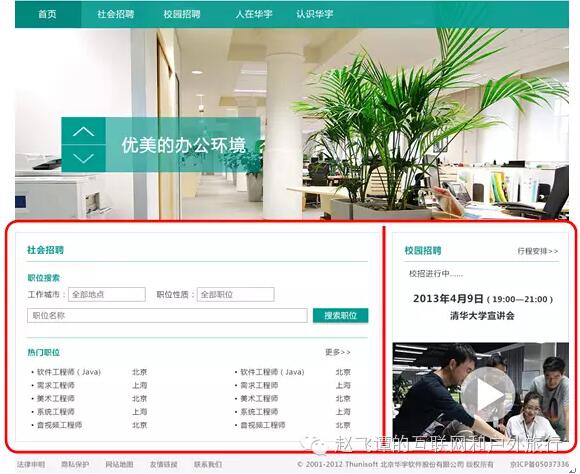Open the 社会招聘 navigation tab
This screenshot has height=474, width=580.
coord(116,14)
